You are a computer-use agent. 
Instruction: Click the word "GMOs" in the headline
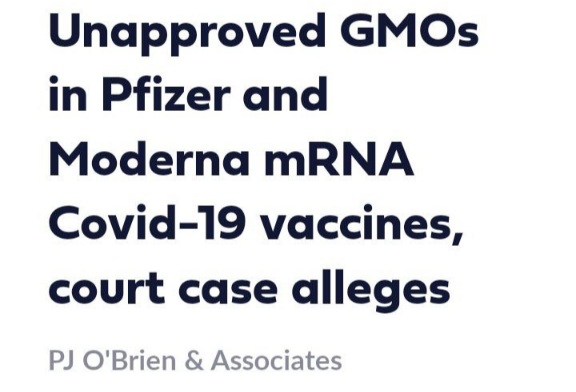[x=409, y=31]
